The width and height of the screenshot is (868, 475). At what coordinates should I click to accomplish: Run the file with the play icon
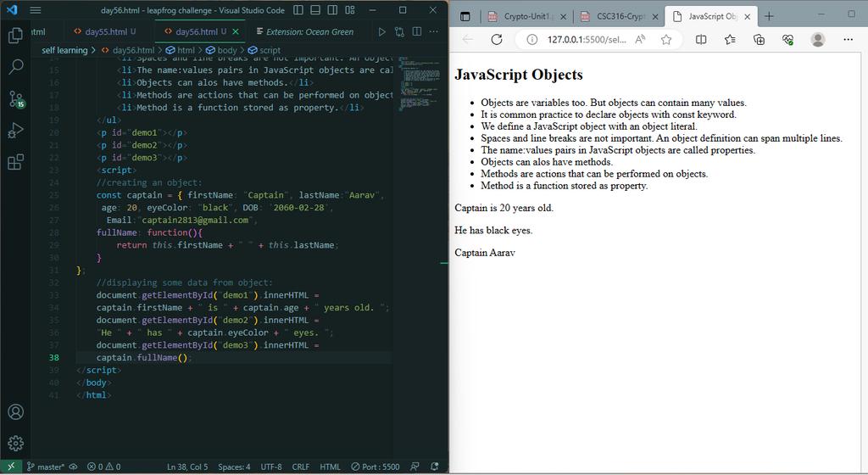pyautogui.click(x=382, y=31)
